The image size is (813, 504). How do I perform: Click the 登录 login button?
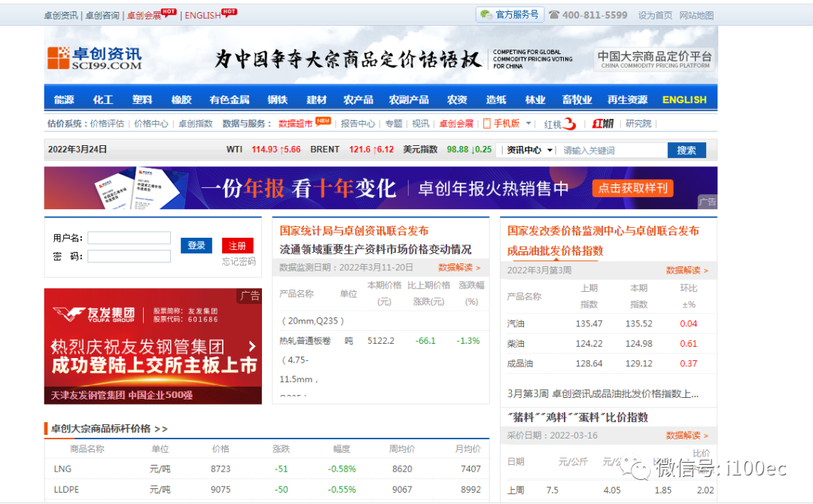[196, 245]
